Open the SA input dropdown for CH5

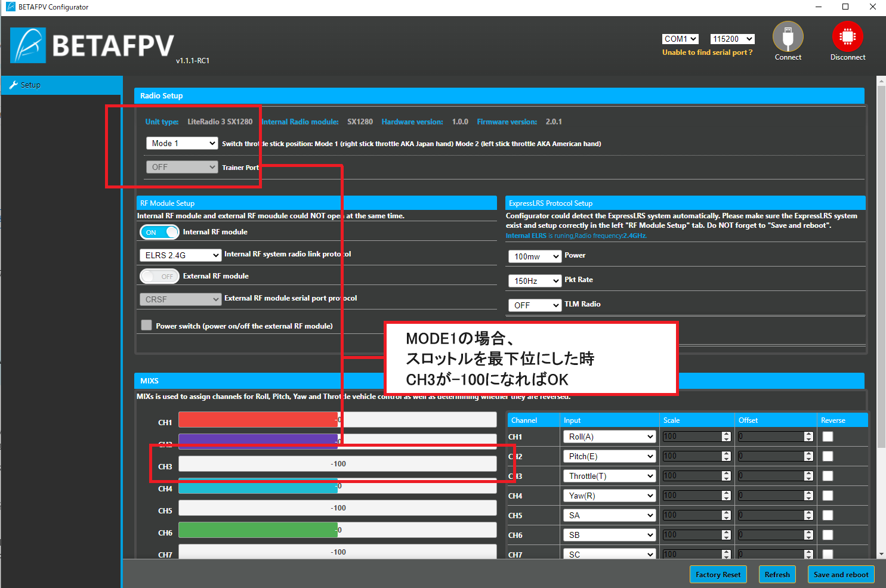tap(610, 515)
